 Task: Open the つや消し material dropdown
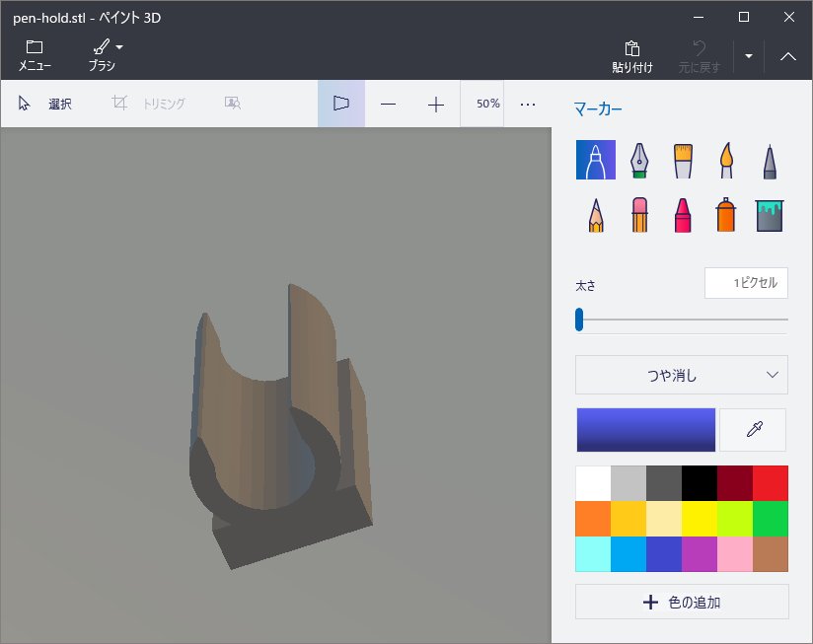coord(682,375)
